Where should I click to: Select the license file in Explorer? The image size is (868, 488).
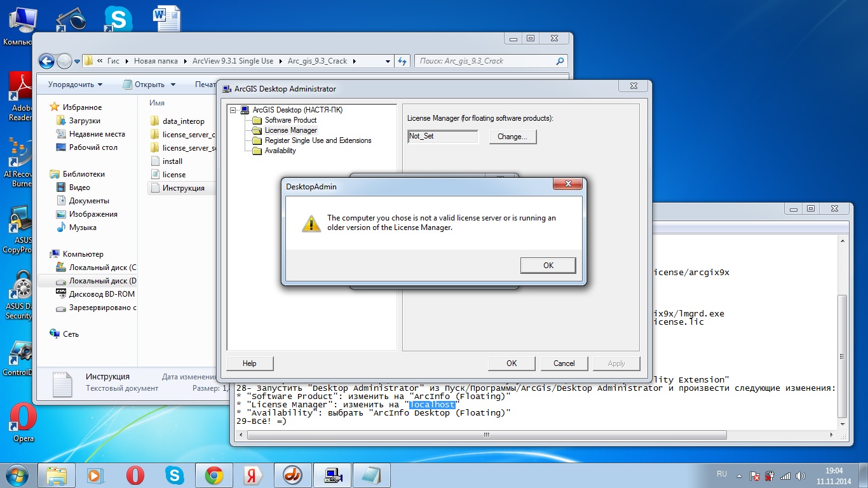[174, 175]
